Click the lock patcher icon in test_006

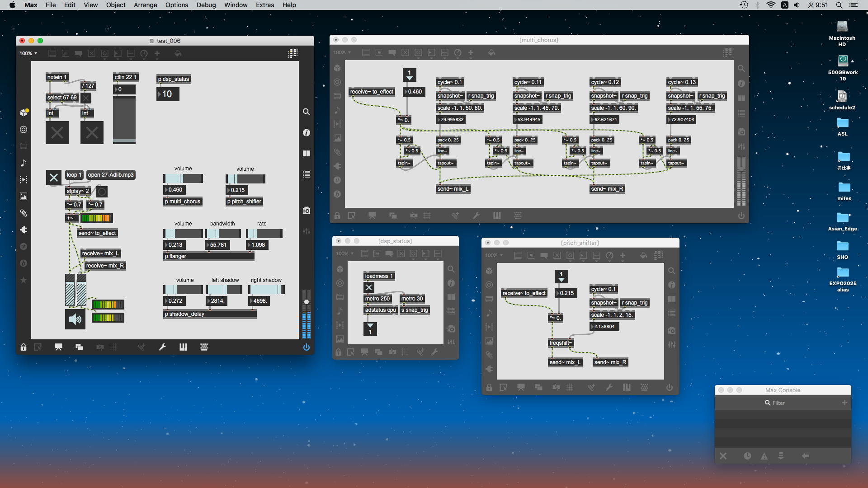point(24,347)
